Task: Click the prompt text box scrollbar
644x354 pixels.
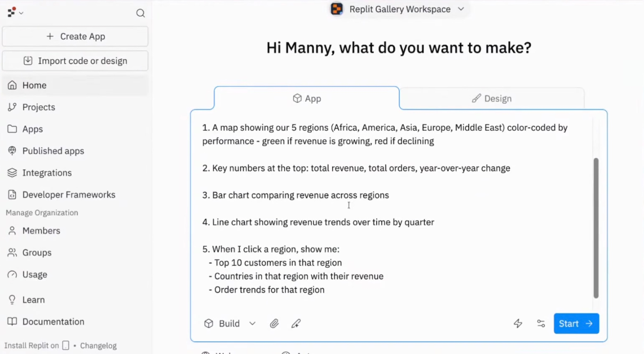Action: 596,228
